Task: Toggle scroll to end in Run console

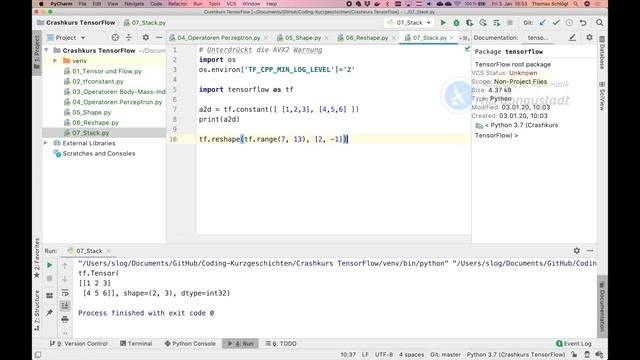Action: point(65,306)
